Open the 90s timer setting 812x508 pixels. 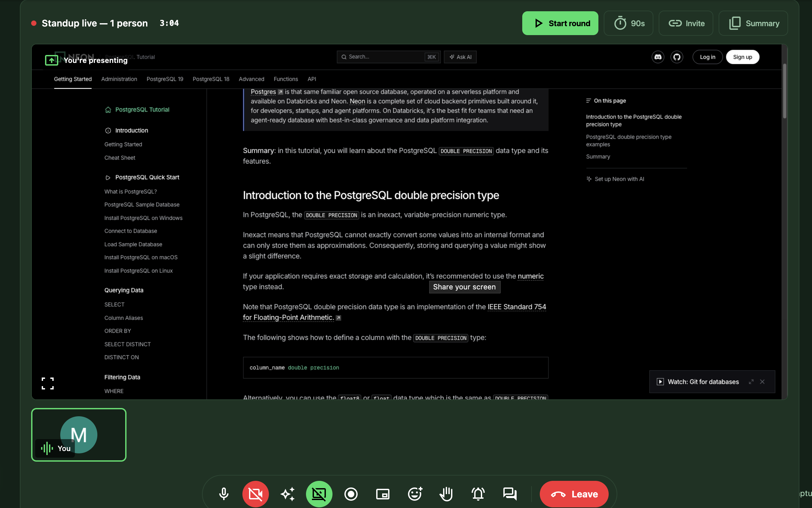pyautogui.click(x=628, y=23)
